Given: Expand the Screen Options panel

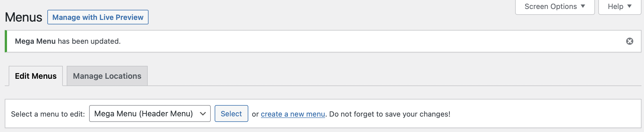Looking at the screenshot, I should 555,6.
